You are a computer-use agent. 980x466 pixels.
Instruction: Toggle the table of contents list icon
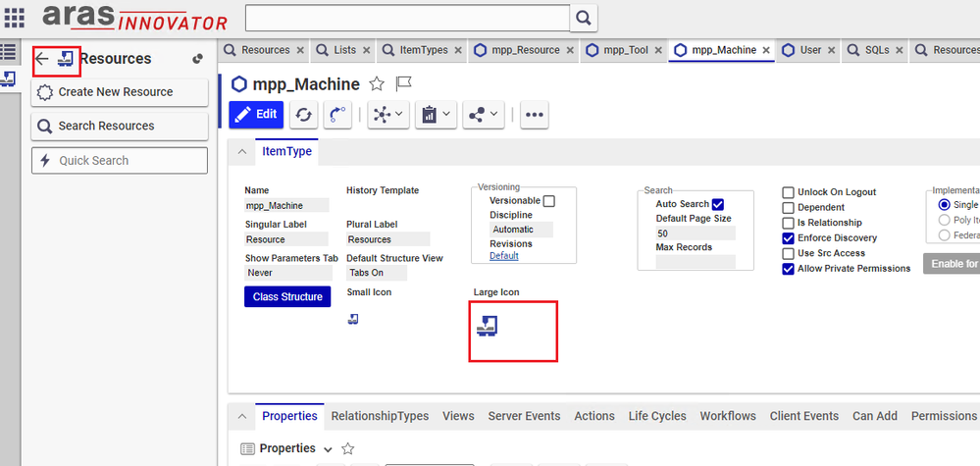(9, 52)
